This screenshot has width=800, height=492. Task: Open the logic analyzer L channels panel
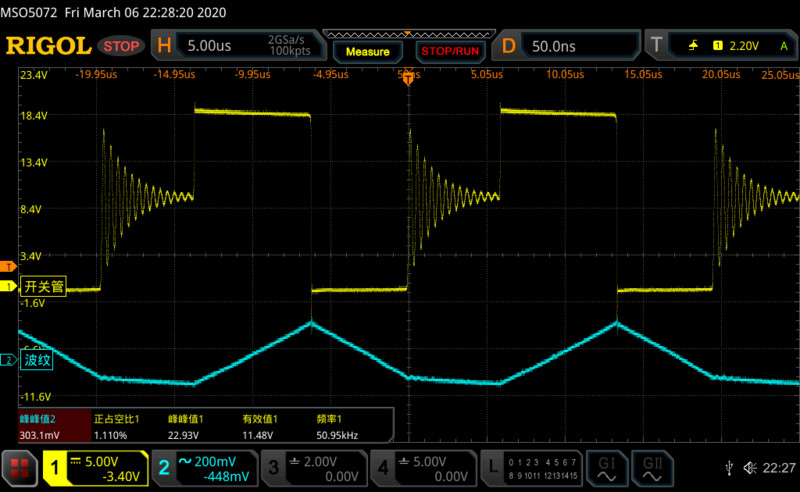[528, 466]
